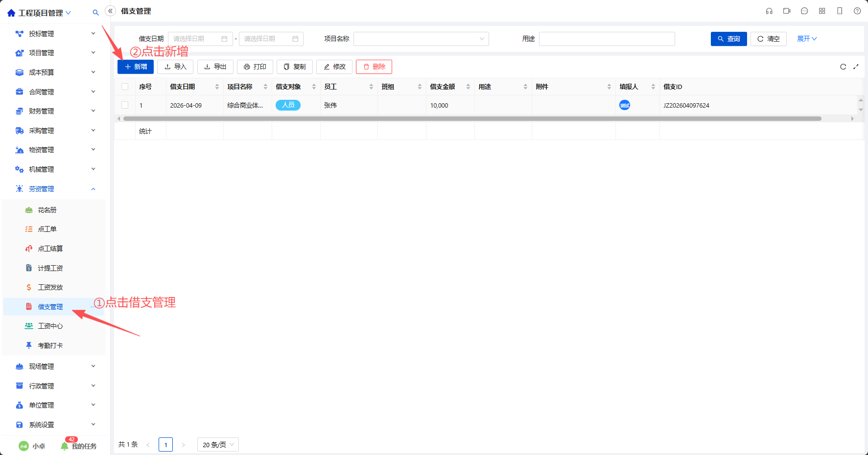The height and width of the screenshot is (455, 868).
Task: Focus the 用途 text input field
Action: click(607, 39)
